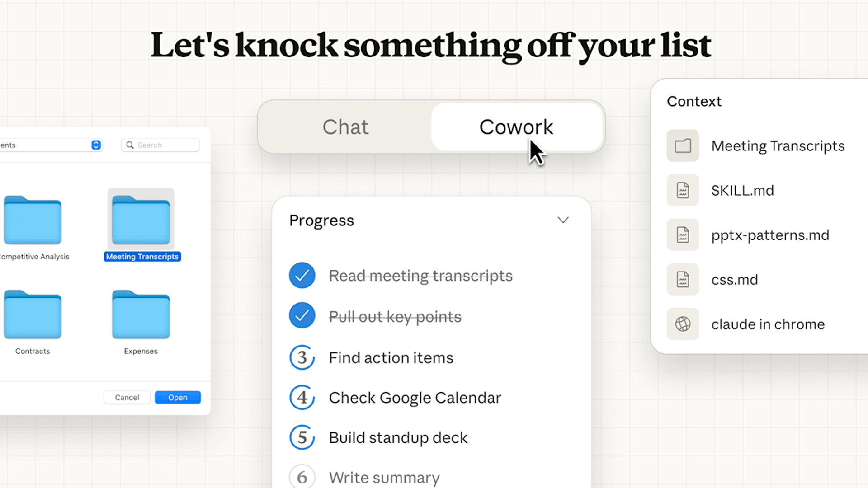Select the Cowork tab
Image resolution: width=868 pixels, height=488 pixels.
coord(516,127)
